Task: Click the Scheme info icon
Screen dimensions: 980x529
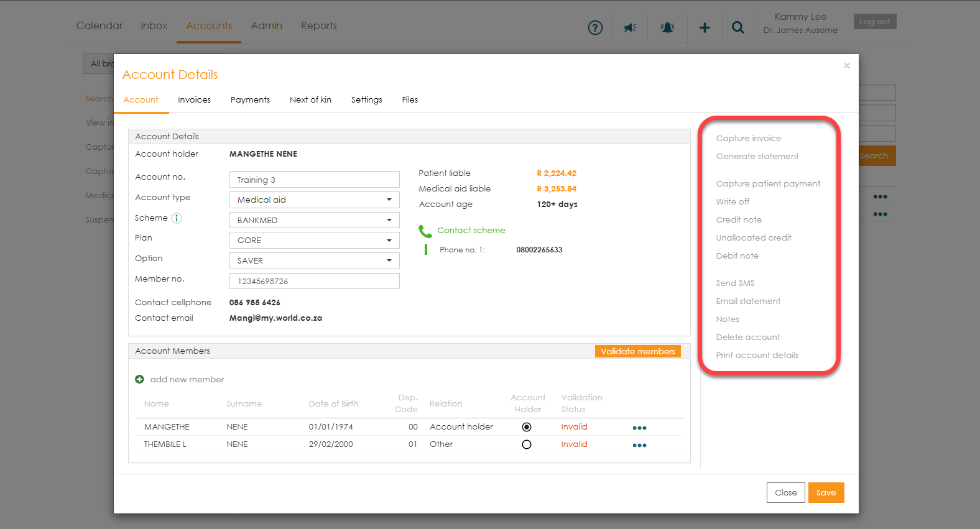Action: [x=177, y=218]
